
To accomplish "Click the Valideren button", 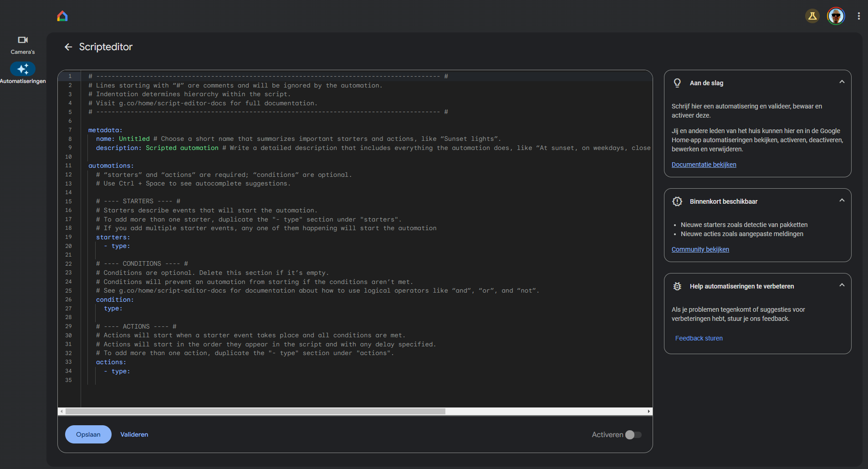I will tap(134, 434).
